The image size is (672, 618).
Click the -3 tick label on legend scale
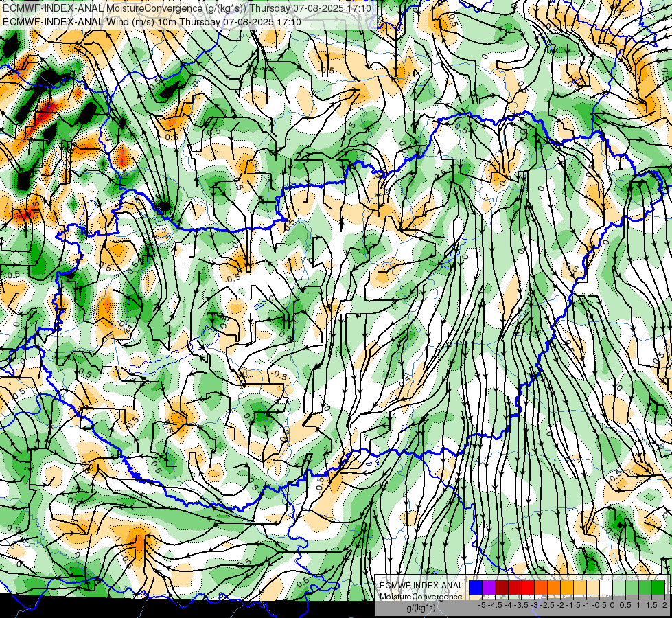[x=534, y=605]
